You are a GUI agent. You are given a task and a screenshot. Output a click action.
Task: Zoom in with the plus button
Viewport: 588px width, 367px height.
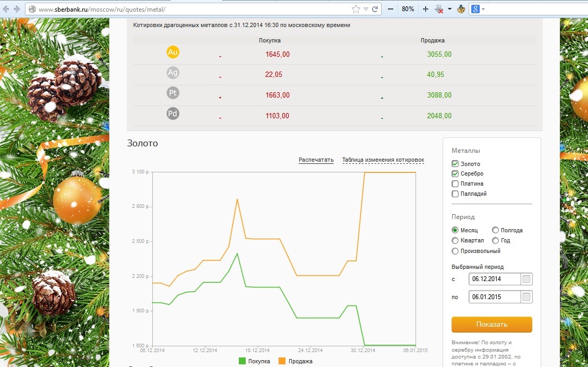coord(425,10)
